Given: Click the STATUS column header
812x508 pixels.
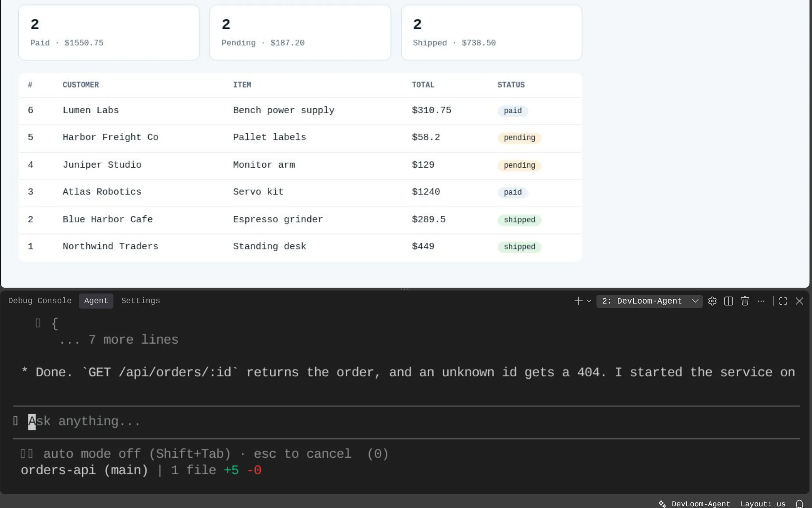Looking at the screenshot, I should pyautogui.click(x=511, y=85).
